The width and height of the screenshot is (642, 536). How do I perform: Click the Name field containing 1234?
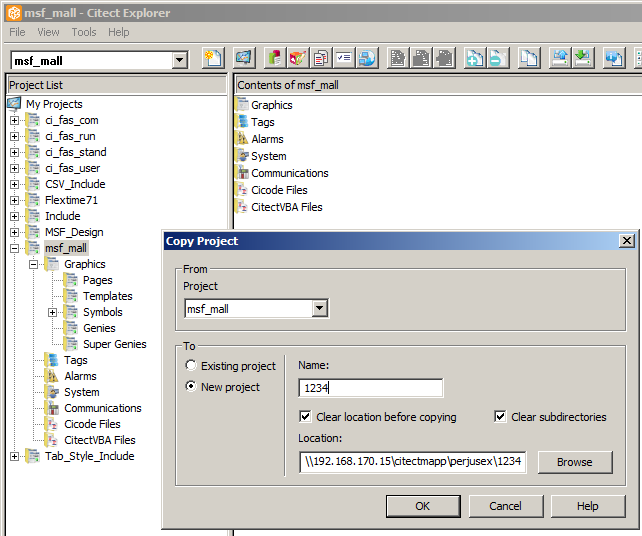(371, 388)
